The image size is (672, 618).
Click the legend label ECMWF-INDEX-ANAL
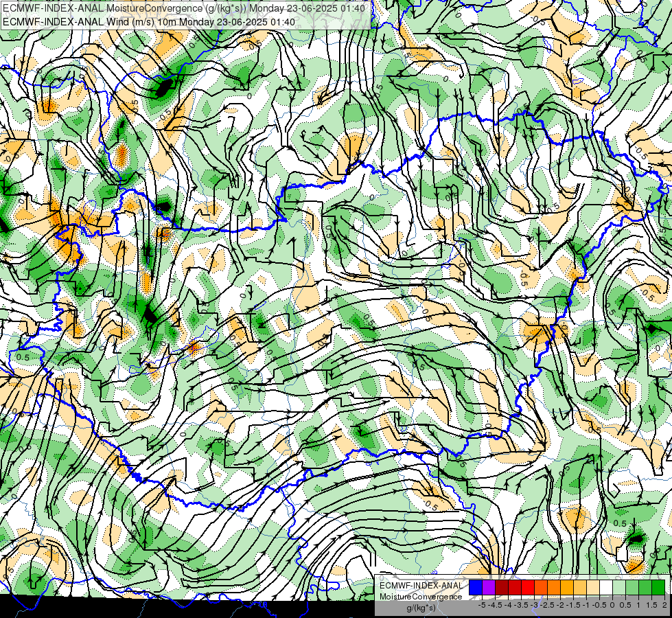coord(421,586)
